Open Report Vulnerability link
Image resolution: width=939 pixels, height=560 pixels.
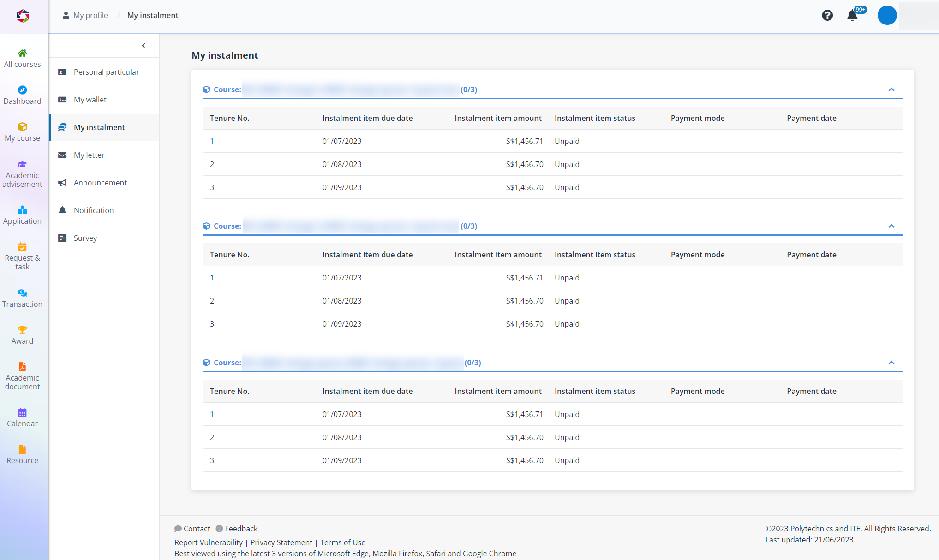coord(209,542)
